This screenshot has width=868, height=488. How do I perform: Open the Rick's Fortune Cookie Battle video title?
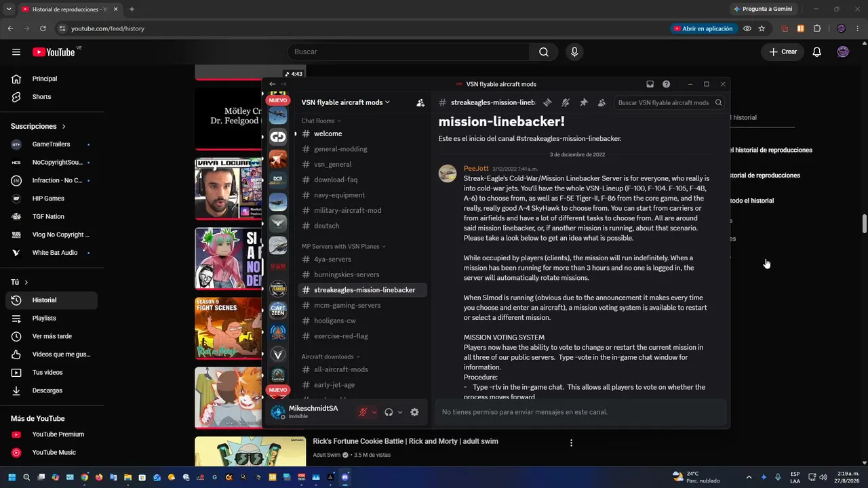click(406, 441)
